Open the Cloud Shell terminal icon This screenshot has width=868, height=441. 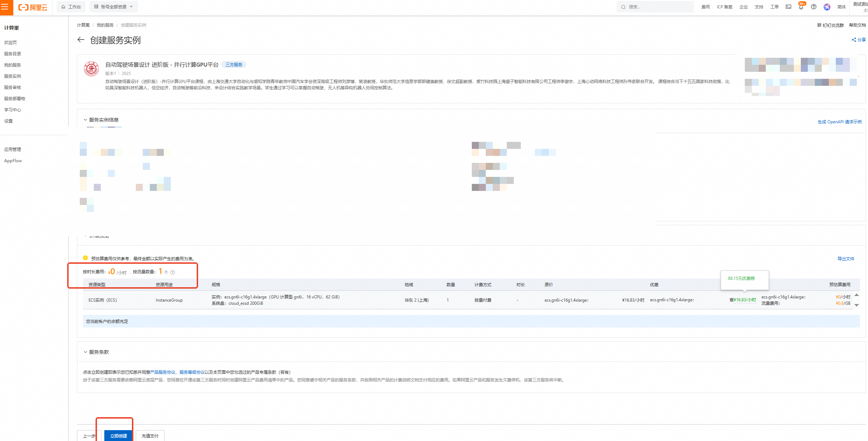(x=788, y=7)
